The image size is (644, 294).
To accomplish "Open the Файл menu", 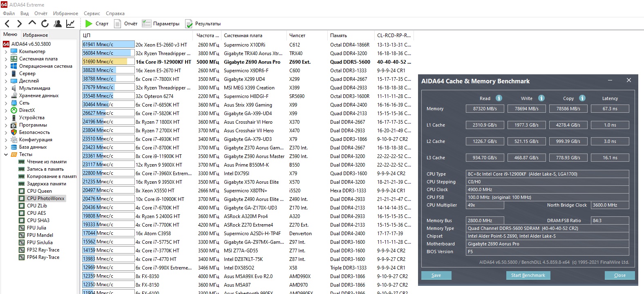I will 9,13.
